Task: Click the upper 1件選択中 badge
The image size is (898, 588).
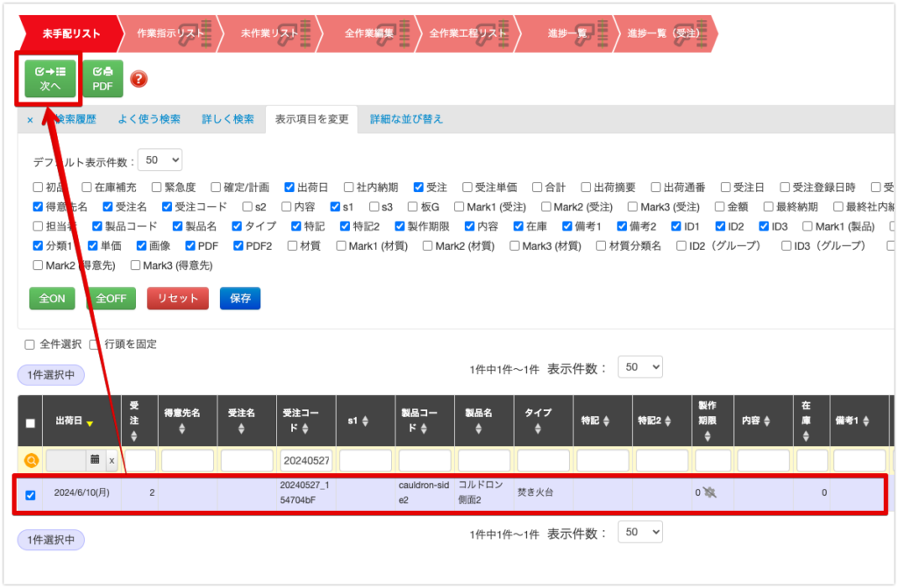Action: (51, 375)
